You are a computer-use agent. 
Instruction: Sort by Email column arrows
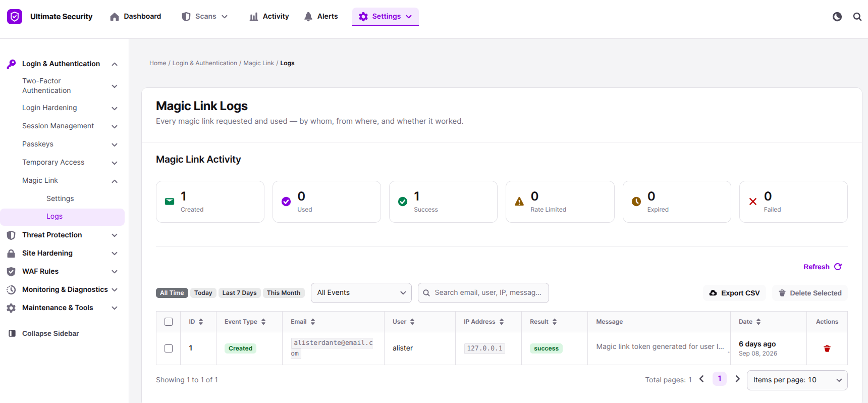(313, 322)
